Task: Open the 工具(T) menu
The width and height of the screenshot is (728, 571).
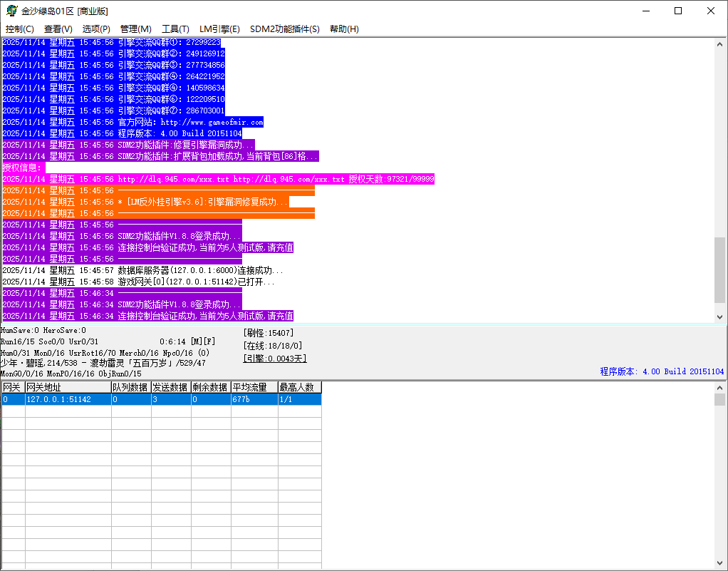Action: coord(175,29)
